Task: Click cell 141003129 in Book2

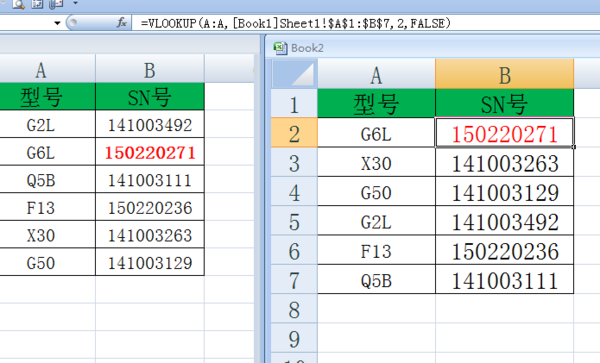Action: pyautogui.click(x=504, y=192)
